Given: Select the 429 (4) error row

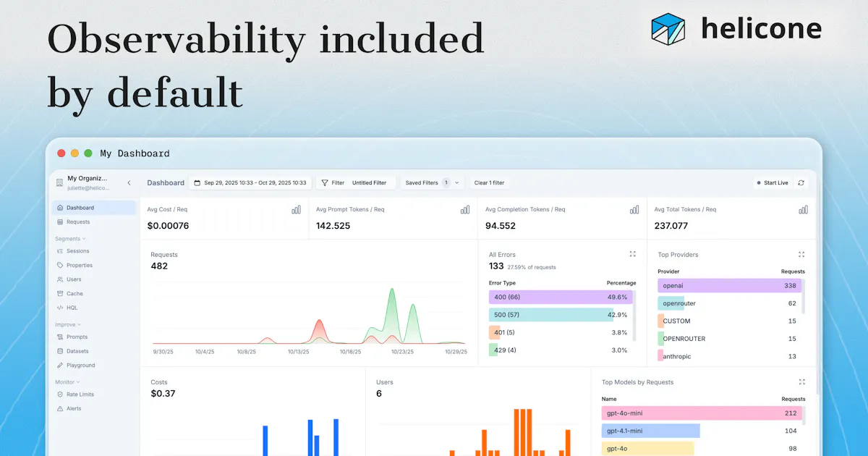Looking at the screenshot, I should coord(561,350).
